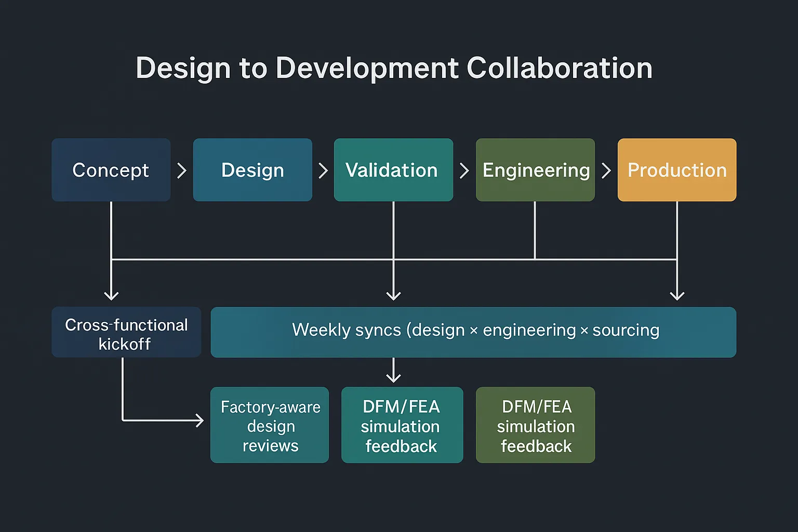Select the chevron between Validation and Engineering
This screenshot has width=798, height=532.
[x=464, y=170]
